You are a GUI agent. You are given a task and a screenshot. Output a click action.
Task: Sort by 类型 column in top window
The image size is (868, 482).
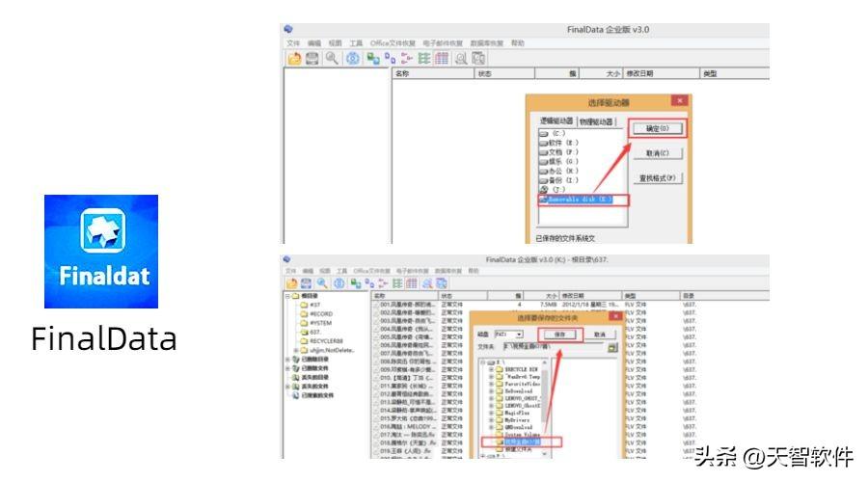(735, 73)
